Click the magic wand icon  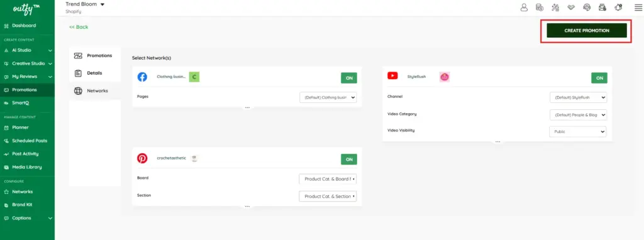pos(555,8)
